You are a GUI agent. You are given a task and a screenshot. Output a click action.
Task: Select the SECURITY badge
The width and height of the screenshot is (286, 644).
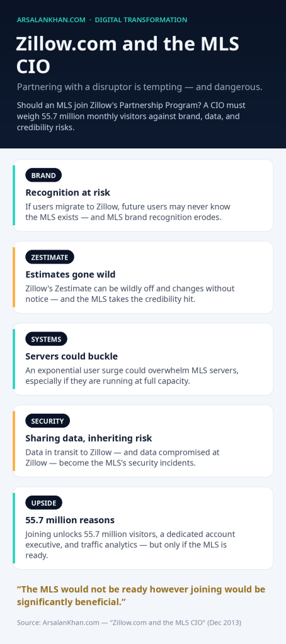[48, 421]
